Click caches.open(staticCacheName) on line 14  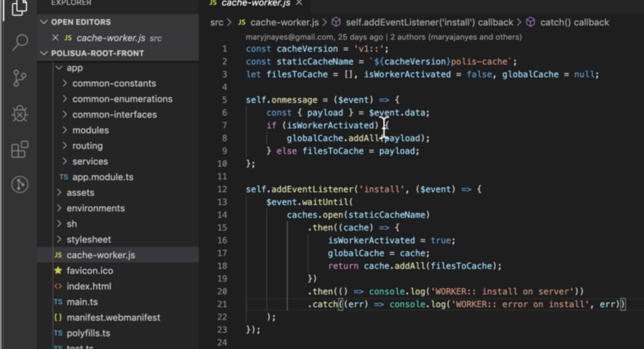tap(358, 215)
